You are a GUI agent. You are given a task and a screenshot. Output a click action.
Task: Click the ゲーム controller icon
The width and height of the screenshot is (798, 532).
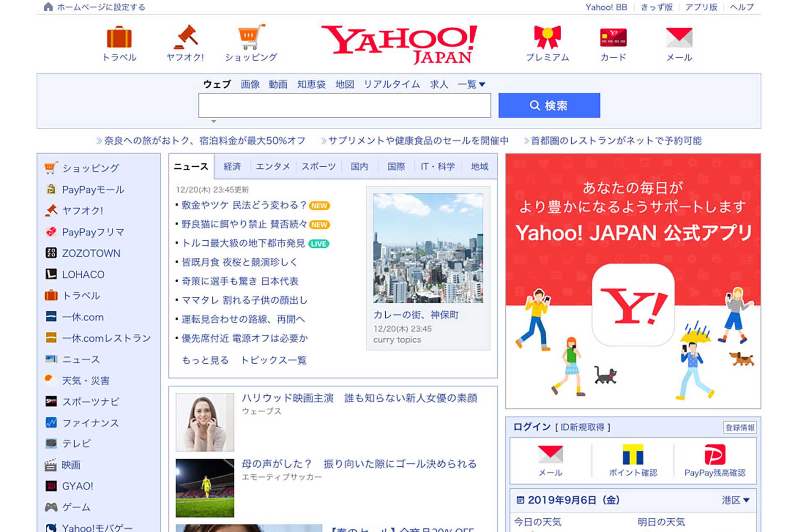(51, 507)
